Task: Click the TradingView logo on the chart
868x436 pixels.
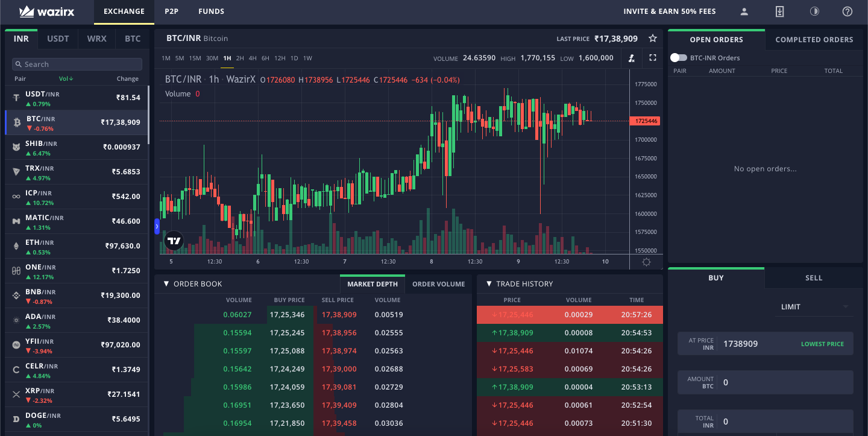Action: 174,241
